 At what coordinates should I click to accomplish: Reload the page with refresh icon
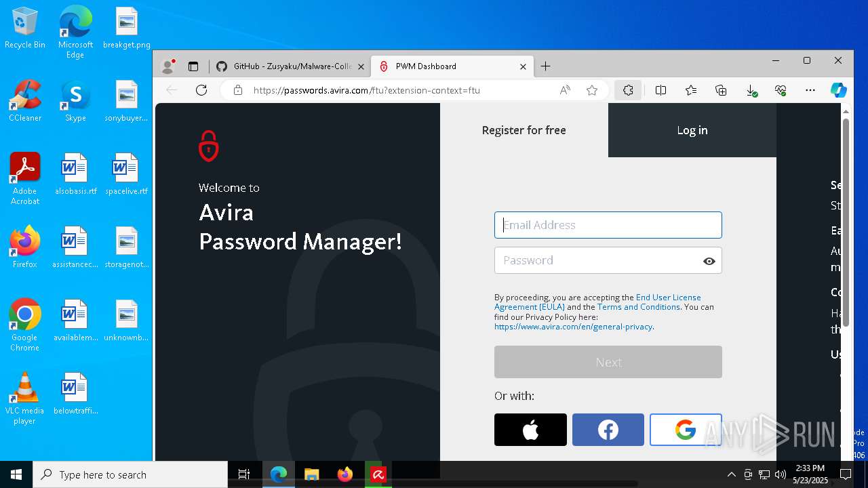[201, 90]
